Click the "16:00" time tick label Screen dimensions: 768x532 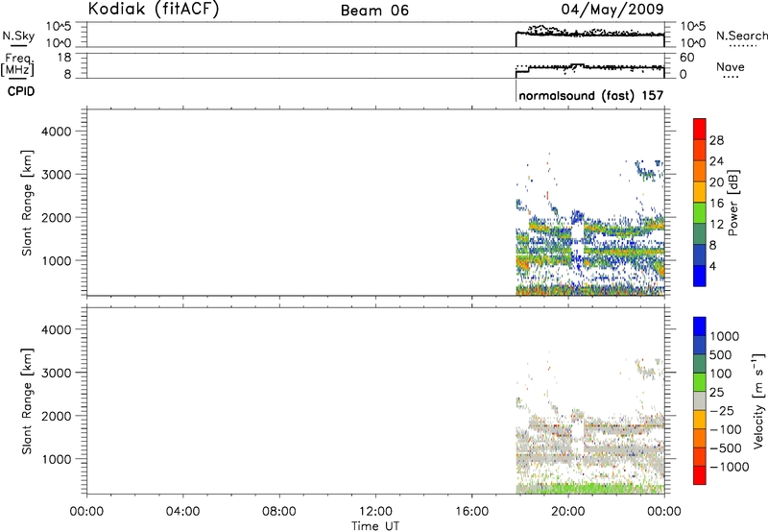471,512
